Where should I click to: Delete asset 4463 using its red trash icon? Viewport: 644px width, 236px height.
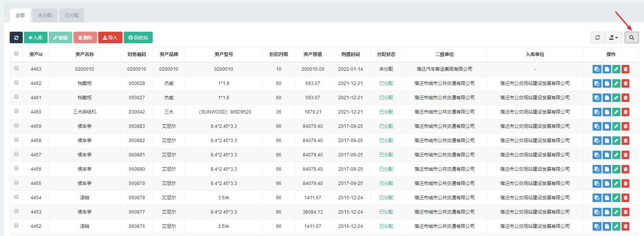pos(625,69)
